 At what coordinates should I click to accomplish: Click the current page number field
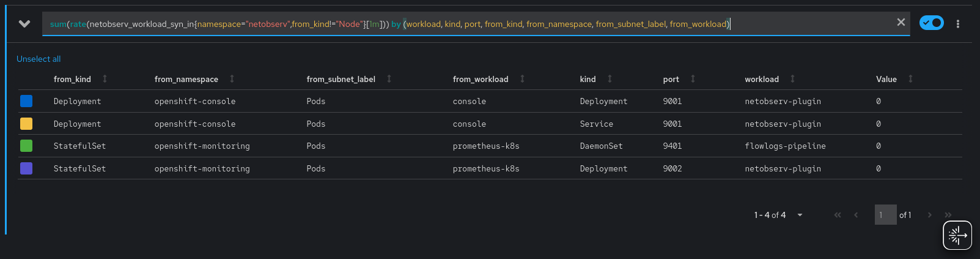click(x=885, y=215)
